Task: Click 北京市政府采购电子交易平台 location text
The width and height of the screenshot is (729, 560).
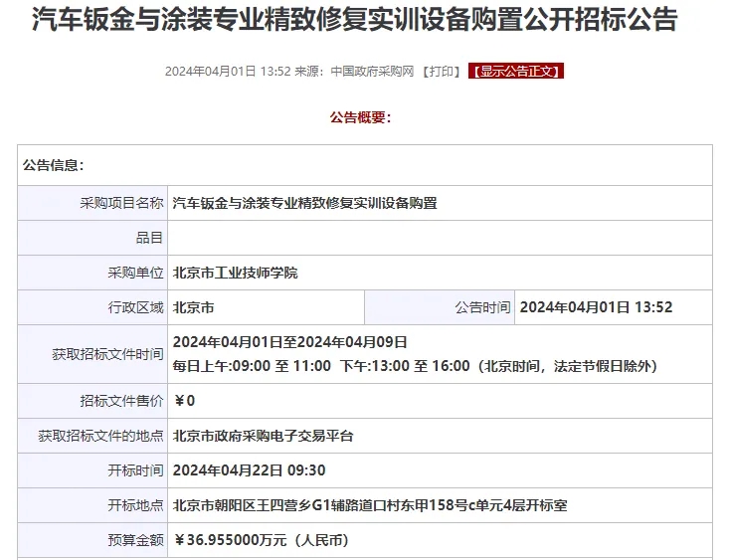Action: [264, 436]
